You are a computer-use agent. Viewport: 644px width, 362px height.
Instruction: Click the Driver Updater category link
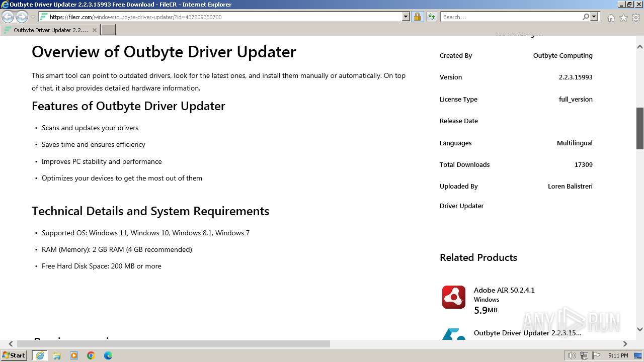click(x=461, y=206)
